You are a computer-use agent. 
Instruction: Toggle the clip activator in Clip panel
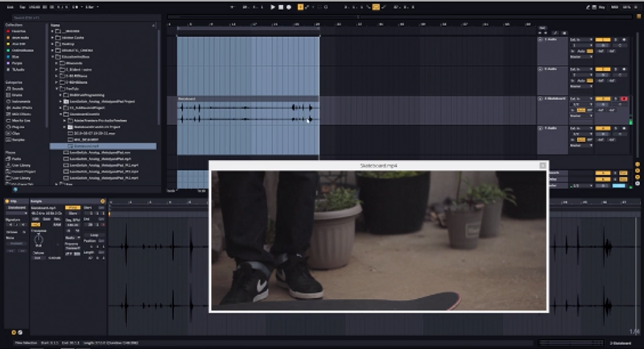[7, 202]
